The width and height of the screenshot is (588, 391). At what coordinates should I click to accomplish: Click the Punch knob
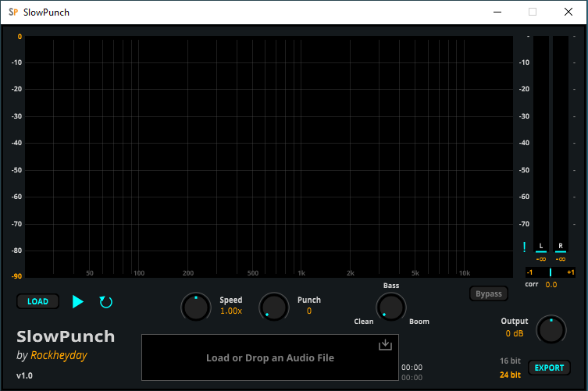pyautogui.click(x=273, y=307)
